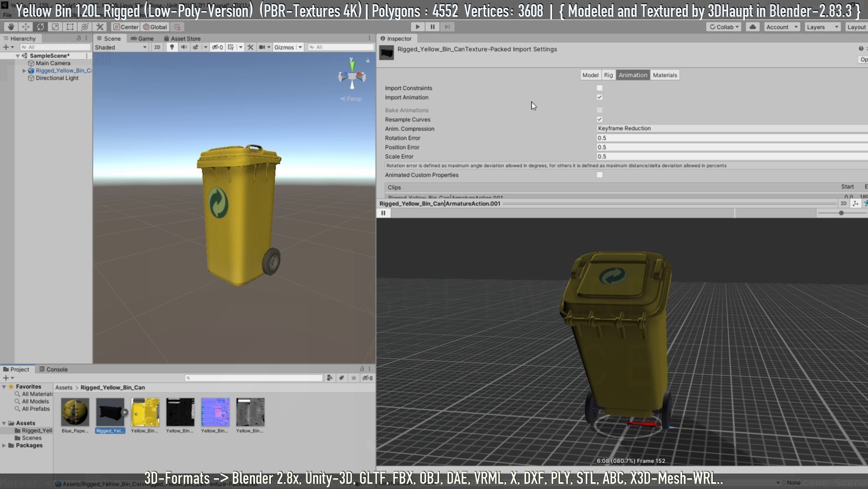
Task: Open the Shaded draw mode dropdown
Action: (x=120, y=47)
